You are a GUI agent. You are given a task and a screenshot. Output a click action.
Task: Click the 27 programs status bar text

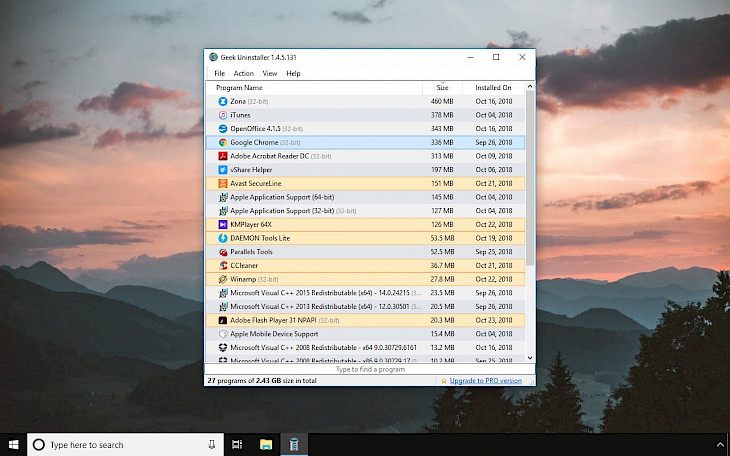click(262, 381)
